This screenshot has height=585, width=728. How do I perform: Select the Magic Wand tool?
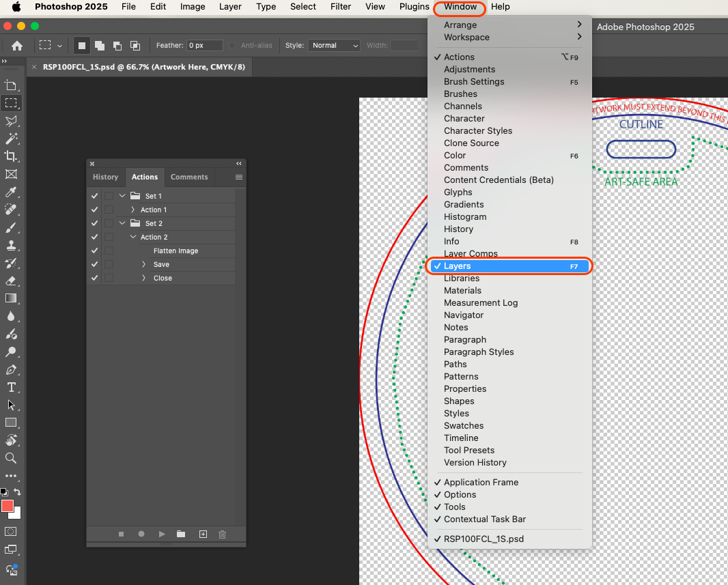point(11,139)
